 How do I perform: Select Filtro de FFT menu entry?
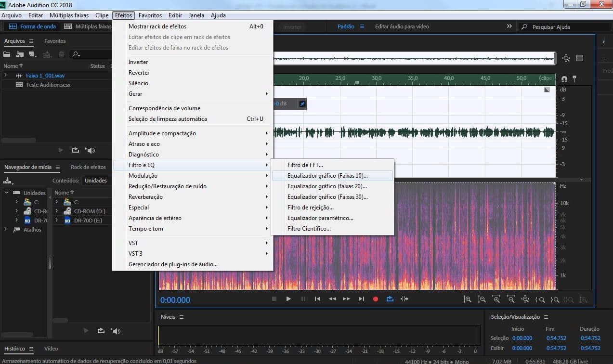point(333,165)
